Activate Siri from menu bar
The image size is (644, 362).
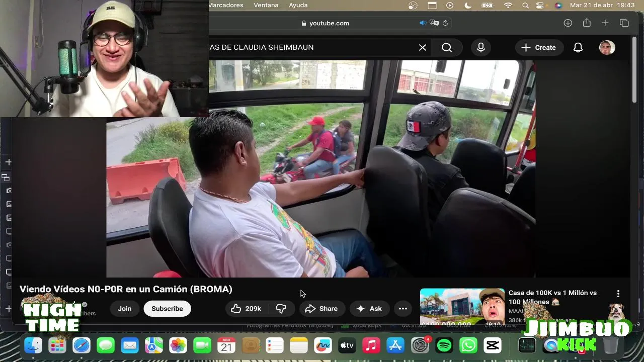pyautogui.click(x=558, y=5)
